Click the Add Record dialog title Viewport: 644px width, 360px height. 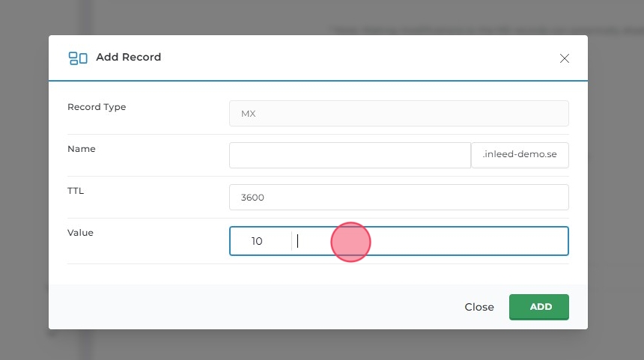[128, 57]
